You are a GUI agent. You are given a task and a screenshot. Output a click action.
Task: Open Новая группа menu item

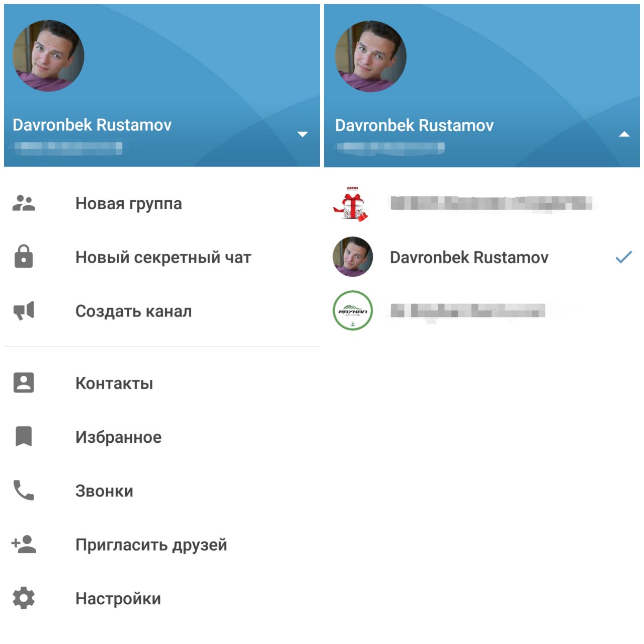(162, 203)
